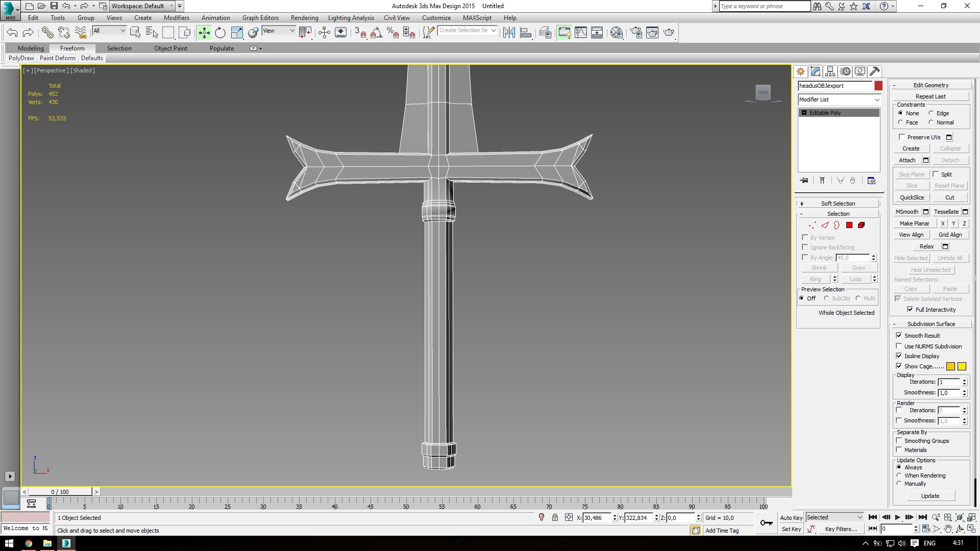This screenshot has height=551, width=980.
Task: Open the reference coordinate View dropdown
Action: click(279, 31)
